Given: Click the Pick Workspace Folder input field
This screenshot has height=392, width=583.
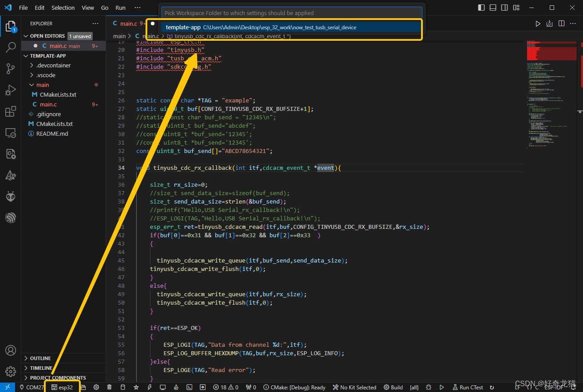Looking at the screenshot, I should point(291,13).
